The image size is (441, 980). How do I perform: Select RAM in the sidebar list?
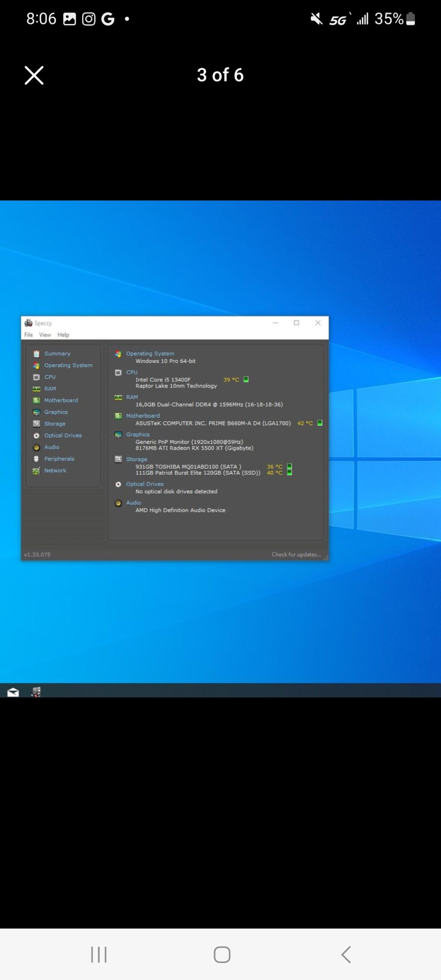[50, 388]
